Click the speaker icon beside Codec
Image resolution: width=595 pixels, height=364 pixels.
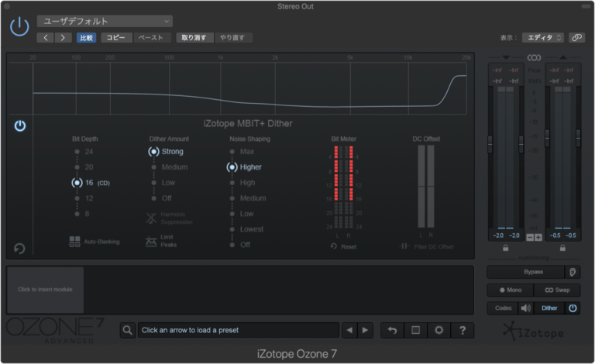(x=526, y=308)
